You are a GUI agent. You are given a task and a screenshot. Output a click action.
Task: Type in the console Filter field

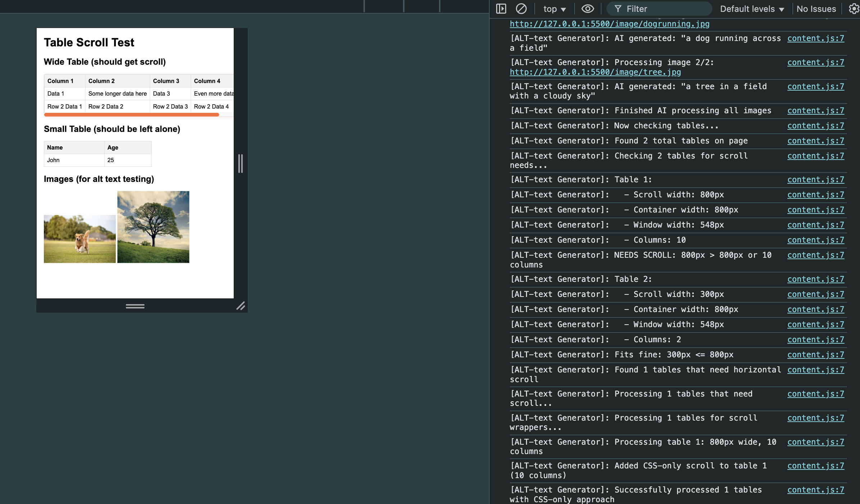665,9
